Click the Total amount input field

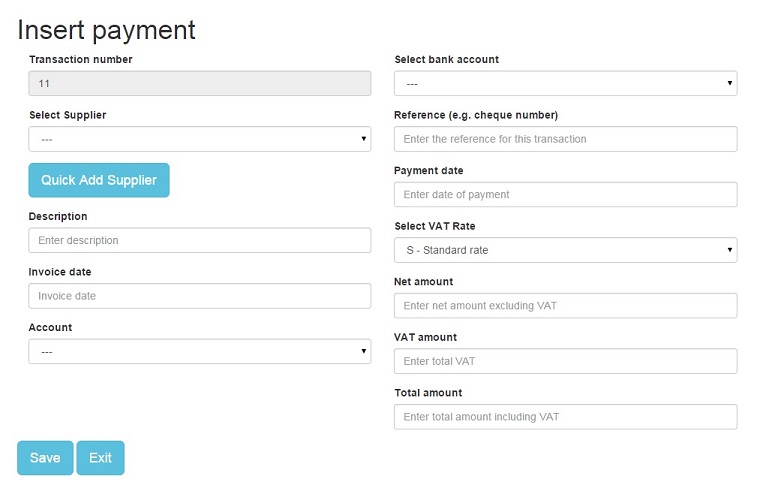click(x=565, y=417)
